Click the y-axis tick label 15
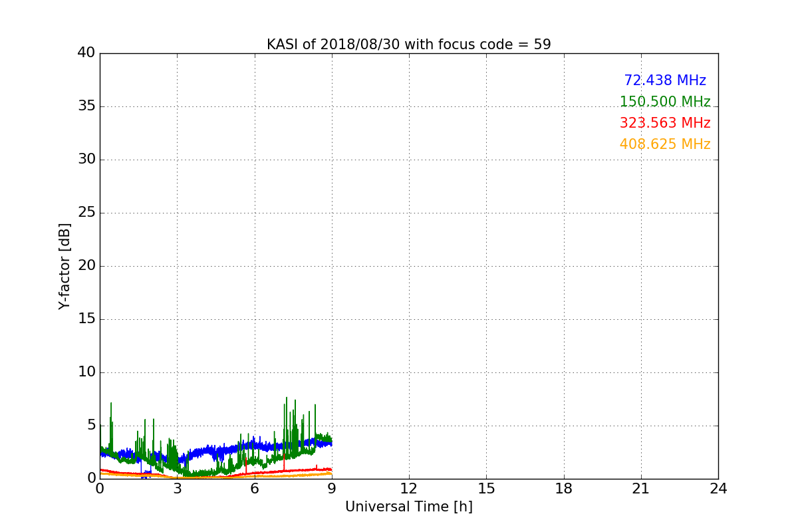This screenshot has width=798, height=532. click(x=86, y=319)
